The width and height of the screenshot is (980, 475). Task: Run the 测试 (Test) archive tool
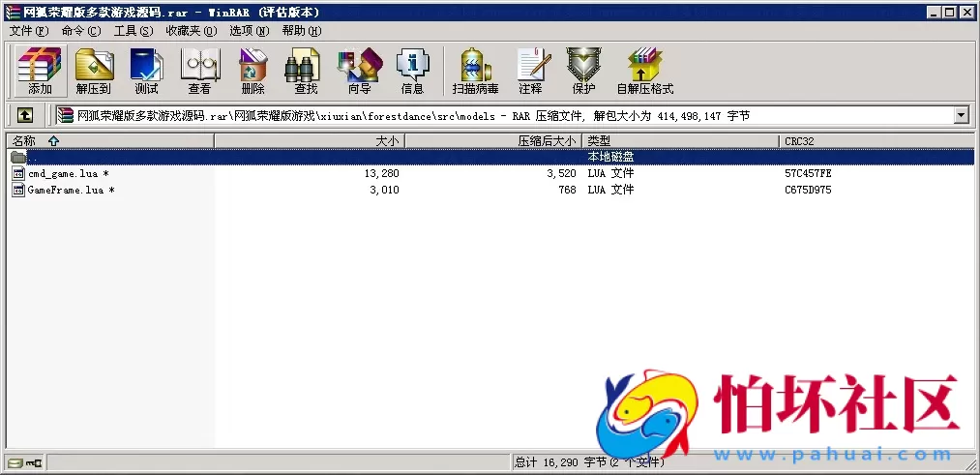click(146, 71)
